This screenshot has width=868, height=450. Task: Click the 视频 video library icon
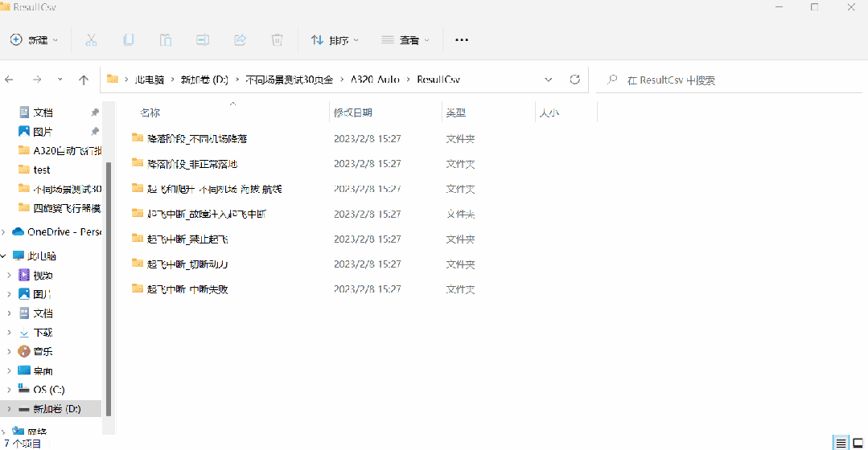(24, 275)
